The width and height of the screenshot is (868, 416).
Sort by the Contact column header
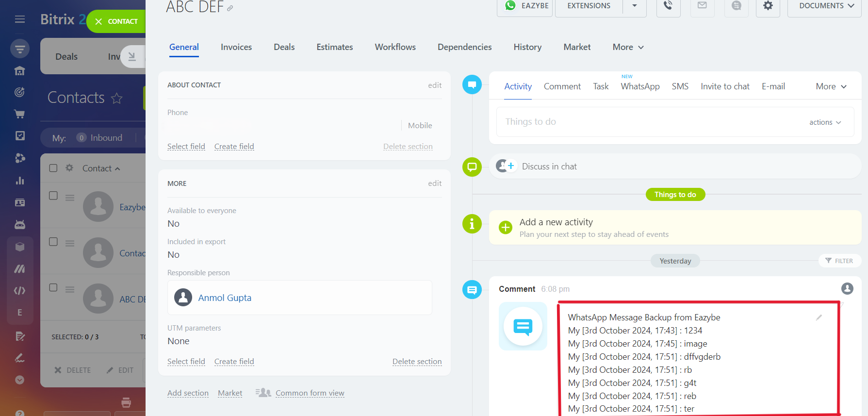(x=101, y=168)
